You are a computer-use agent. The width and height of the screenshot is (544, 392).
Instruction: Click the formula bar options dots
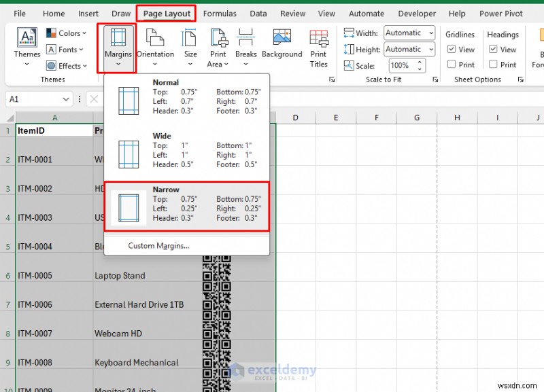click(x=80, y=99)
